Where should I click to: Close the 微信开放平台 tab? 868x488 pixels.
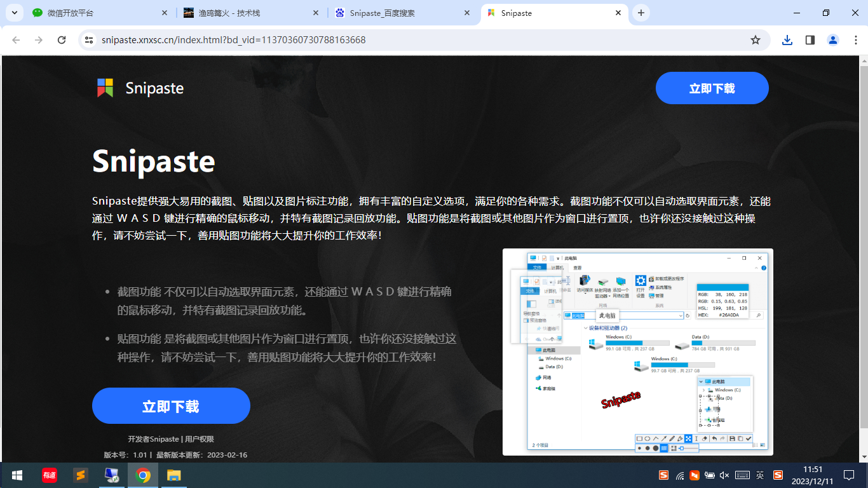pyautogui.click(x=165, y=13)
